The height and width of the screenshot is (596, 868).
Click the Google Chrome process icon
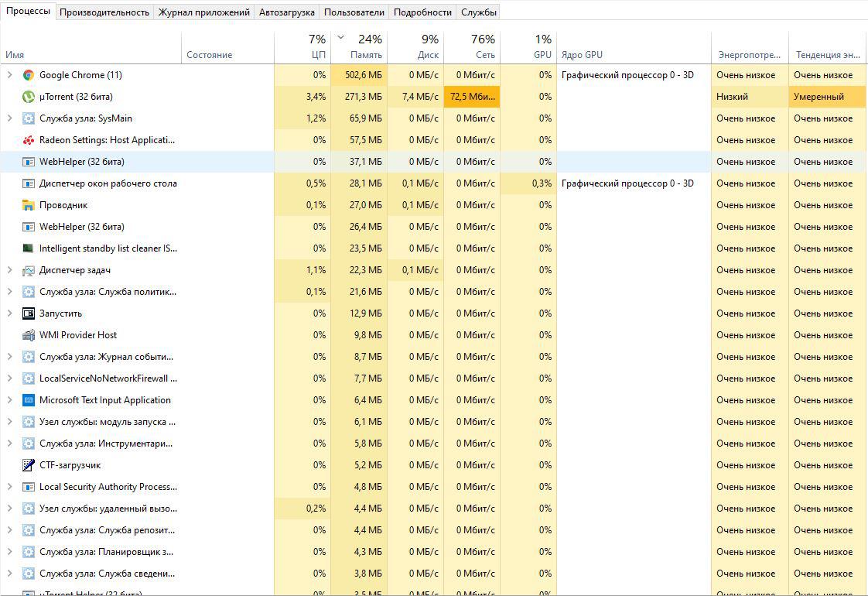point(29,75)
